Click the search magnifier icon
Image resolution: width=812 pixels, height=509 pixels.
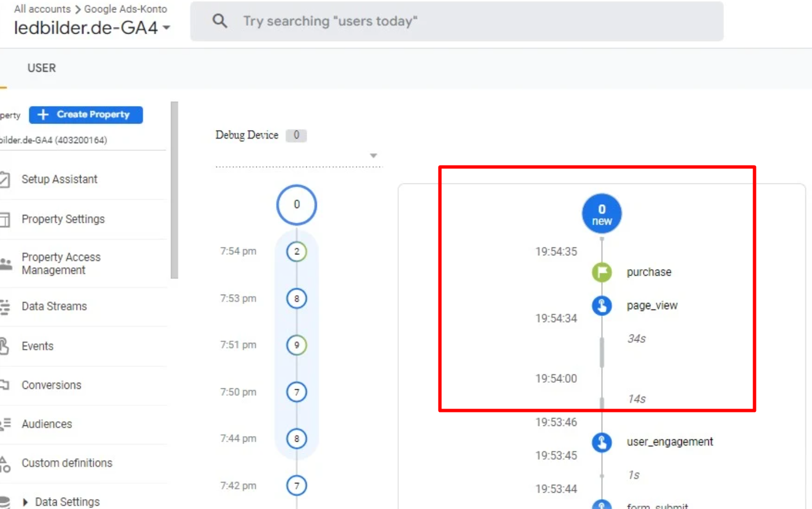220,21
